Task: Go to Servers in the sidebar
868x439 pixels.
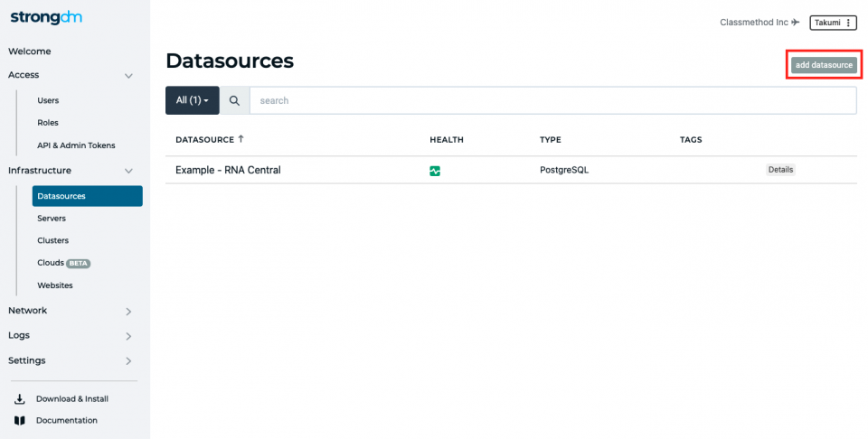Action: pyautogui.click(x=52, y=219)
